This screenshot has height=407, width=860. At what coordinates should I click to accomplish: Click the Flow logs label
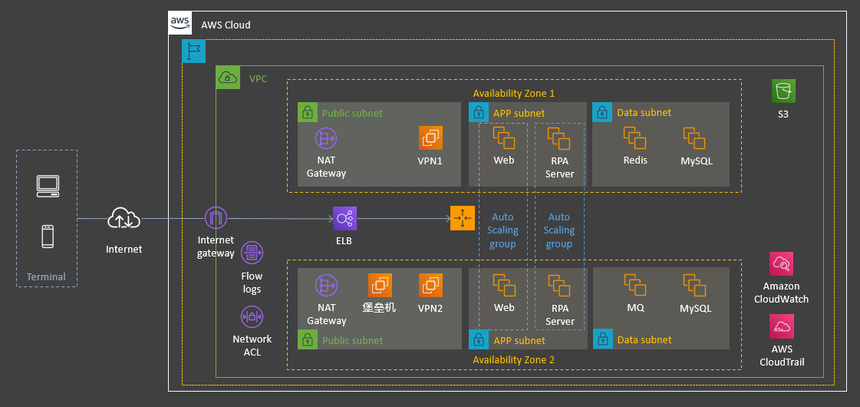point(252,282)
